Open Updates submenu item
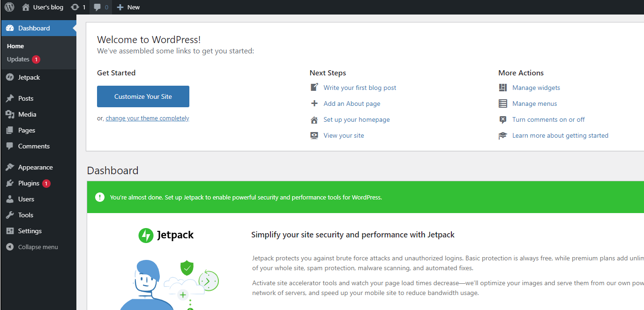 coord(18,59)
